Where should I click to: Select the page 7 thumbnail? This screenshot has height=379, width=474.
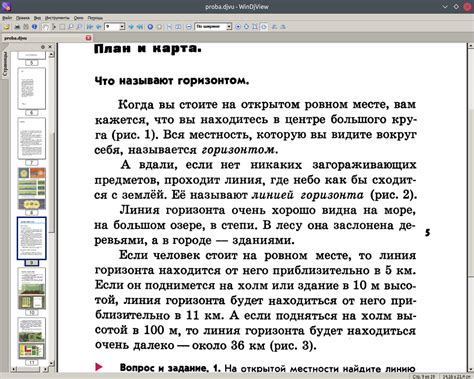point(32,138)
